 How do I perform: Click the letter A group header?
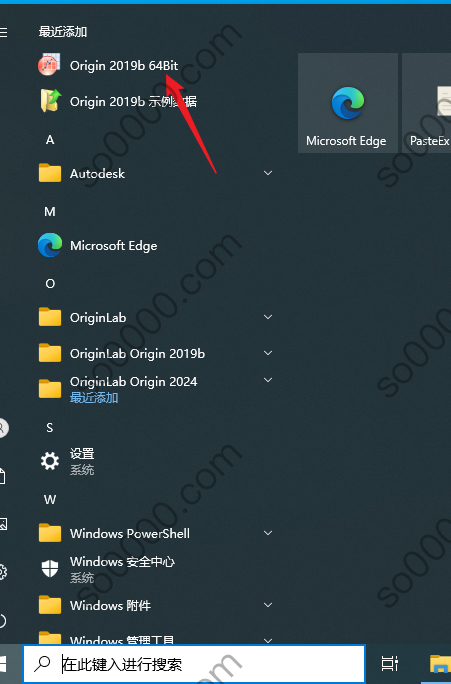[x=50, y=140]
